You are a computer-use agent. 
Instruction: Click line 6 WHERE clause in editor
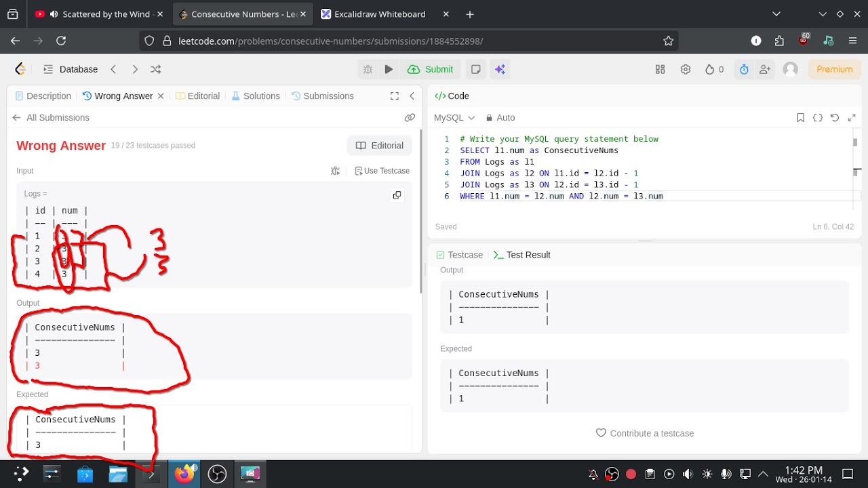(x=561, y=196)
